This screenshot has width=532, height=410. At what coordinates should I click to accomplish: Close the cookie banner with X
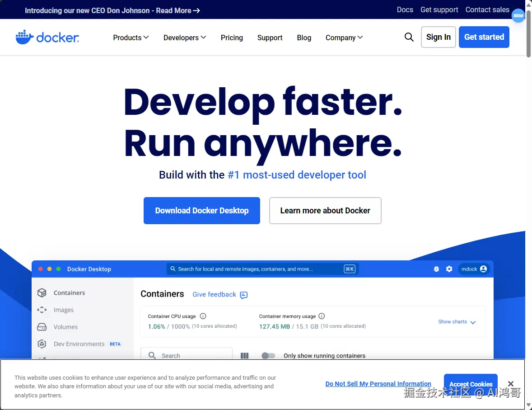(x=511, y=384)
